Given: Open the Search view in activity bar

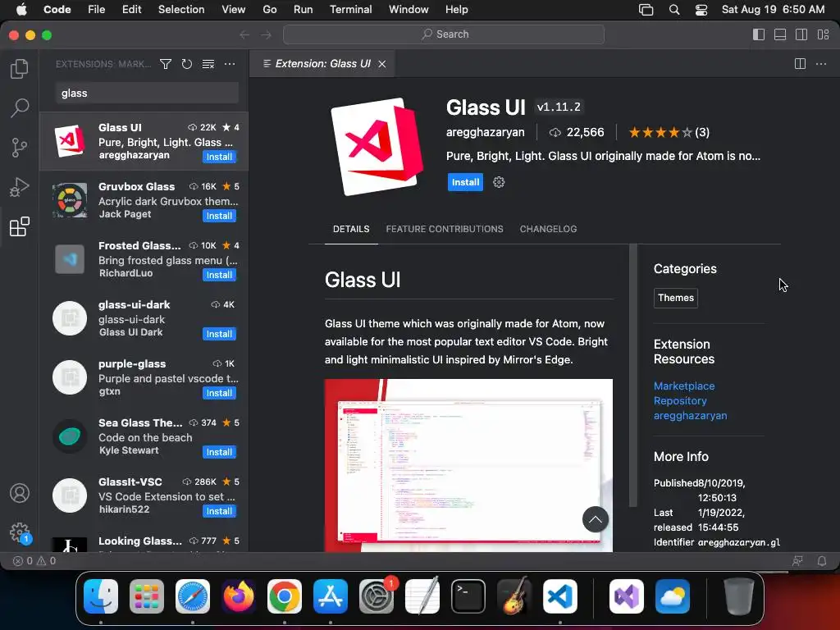Looking at the screenshot, I should (x=20, y=107).
